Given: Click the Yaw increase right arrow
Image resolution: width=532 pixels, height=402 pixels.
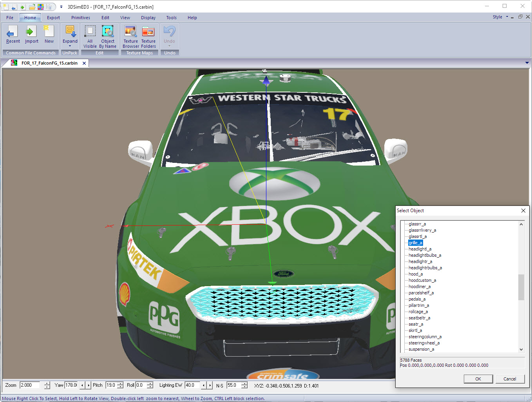Looking at the screenshot, I should 89,385.
